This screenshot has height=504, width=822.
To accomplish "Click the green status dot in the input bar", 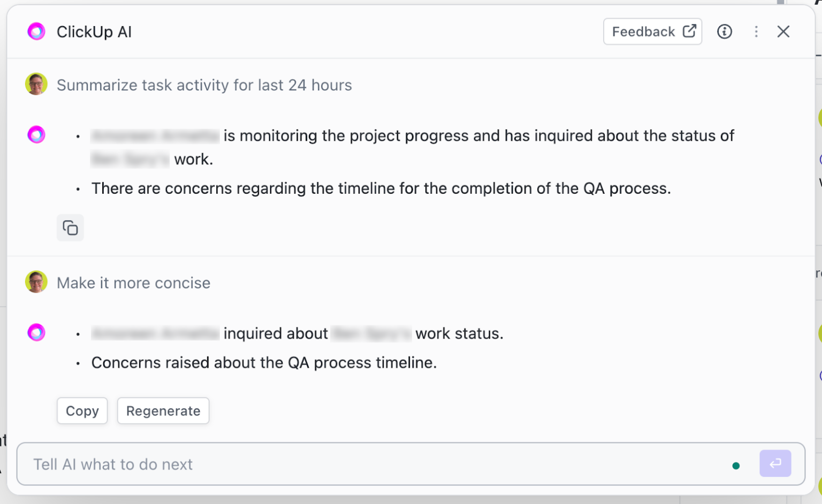I will coord(736,465).
